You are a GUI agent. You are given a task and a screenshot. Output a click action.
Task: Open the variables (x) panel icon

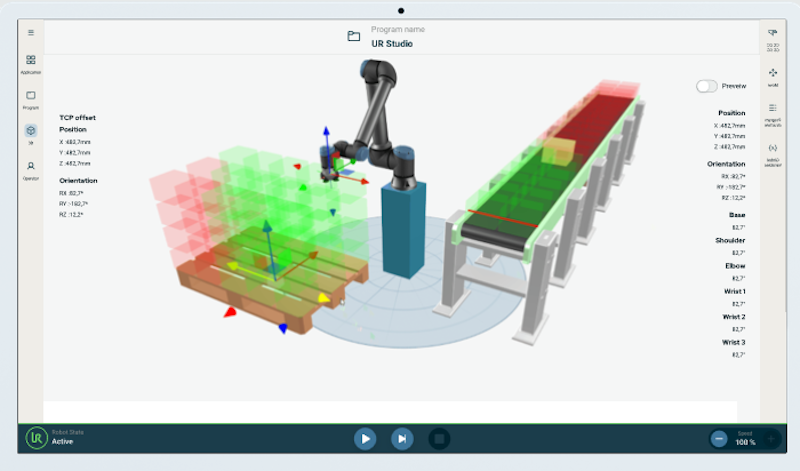pos(773,149)
